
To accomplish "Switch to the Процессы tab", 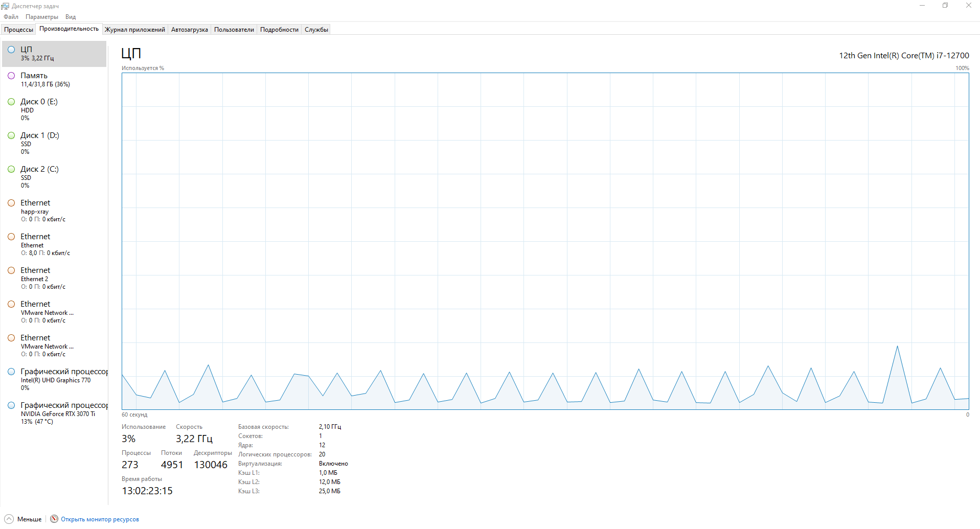I will (x=18, y=30).
